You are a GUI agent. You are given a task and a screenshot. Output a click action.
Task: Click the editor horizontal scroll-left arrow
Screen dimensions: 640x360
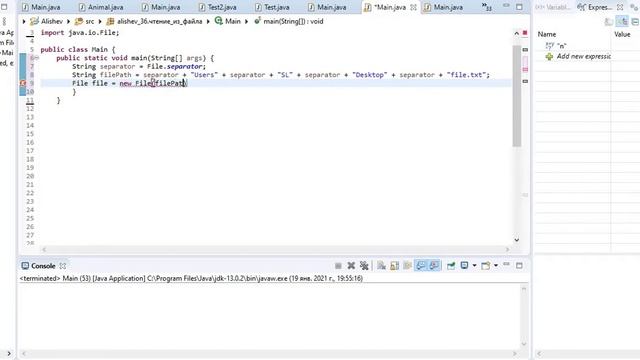44,249
